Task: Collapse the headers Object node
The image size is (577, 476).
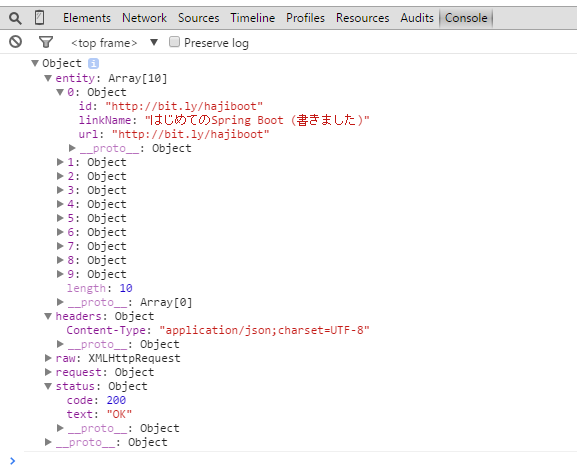Action: (x=48, y=316)
